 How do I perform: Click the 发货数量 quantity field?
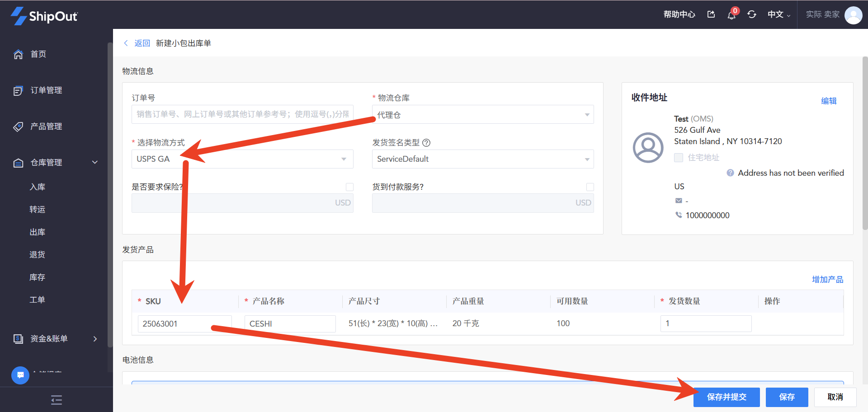coord(706,323)
